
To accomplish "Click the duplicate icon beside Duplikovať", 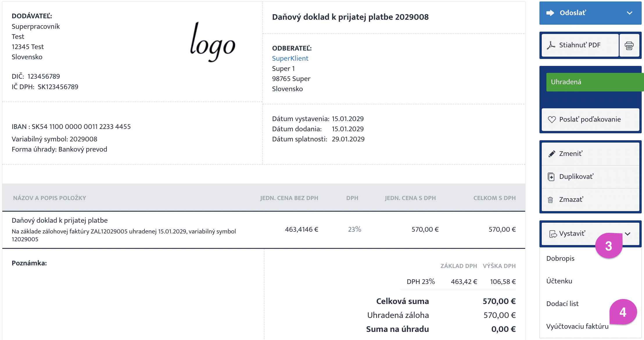I will tap(551, 177).
